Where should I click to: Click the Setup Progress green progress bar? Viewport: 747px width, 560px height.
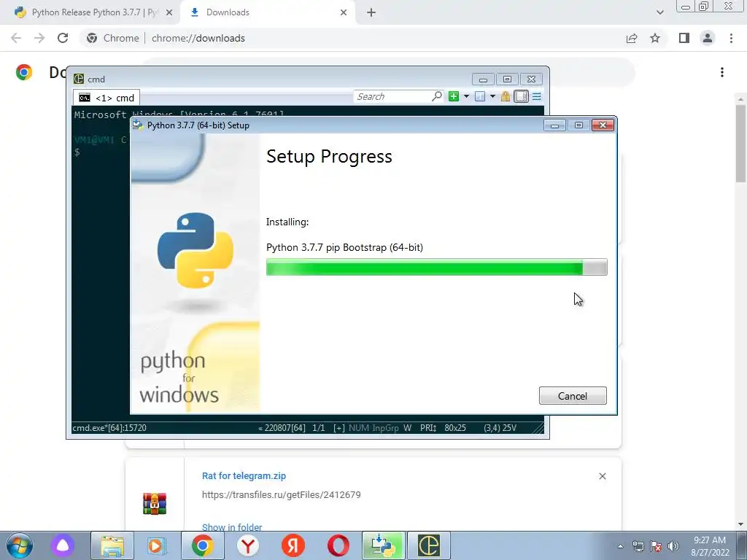[x=436, y=267]
